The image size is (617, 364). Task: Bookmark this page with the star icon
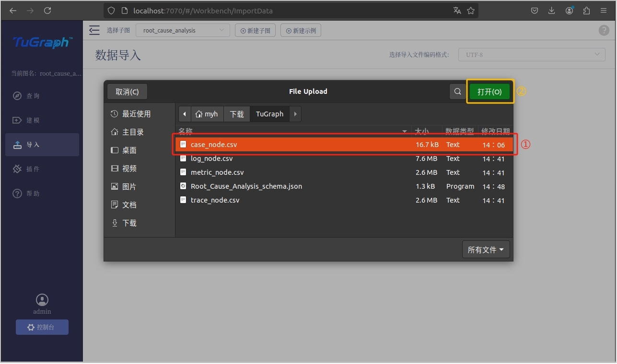pos(471,11)
